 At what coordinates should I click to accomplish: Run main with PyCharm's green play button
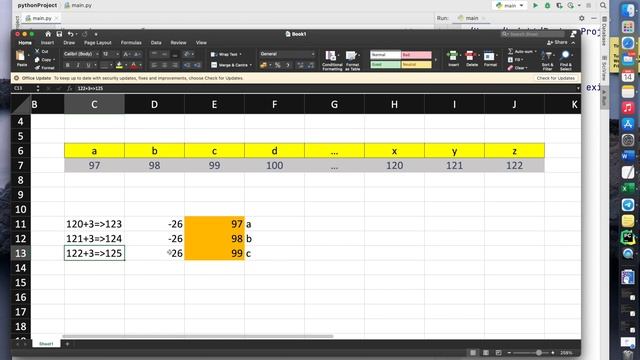click(x=536, y=5)
